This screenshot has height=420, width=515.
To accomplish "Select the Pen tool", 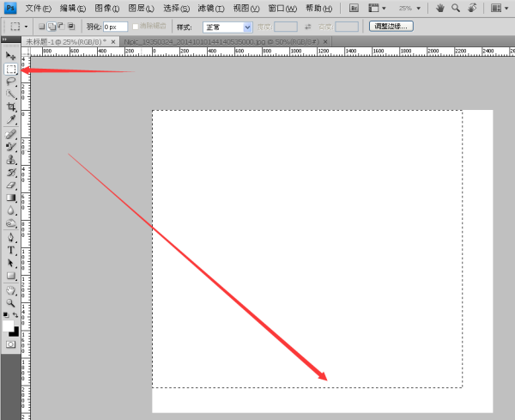I will coord(11,237).
